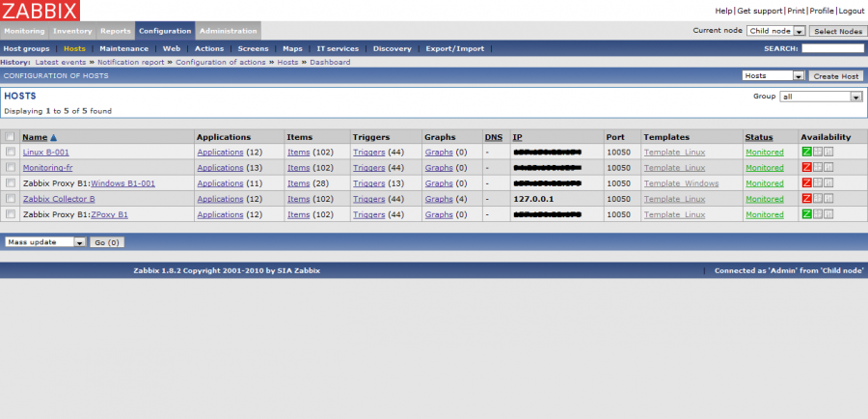Open Triggers link for Zabbix Collector B
868x419 pixels.
coord(368,199)
